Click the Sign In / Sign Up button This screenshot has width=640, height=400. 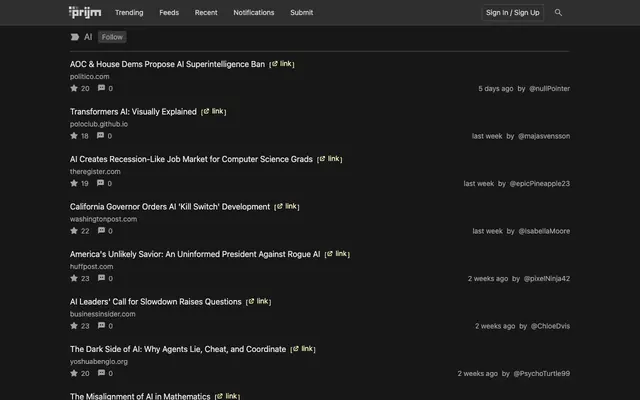(x=513, y=13)
